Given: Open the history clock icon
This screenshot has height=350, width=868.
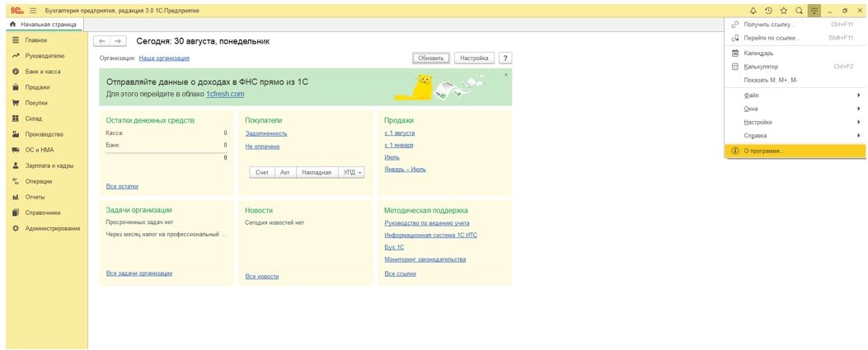Looking at the screenshot, I should pos(768,11).
